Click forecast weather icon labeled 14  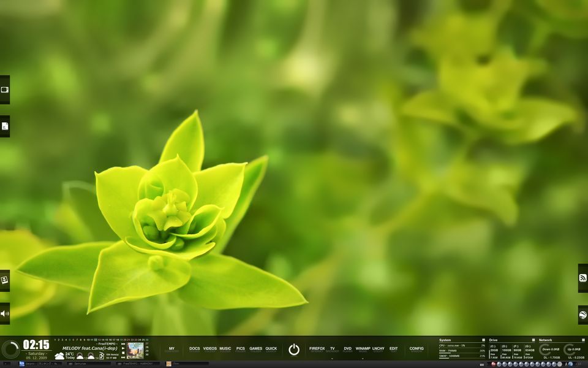[91, 356]
